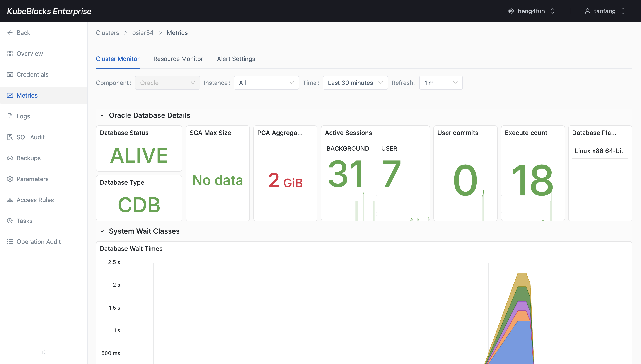Open SQL Audit from the sidebar

pyautogui.click(x=30, y=137)
